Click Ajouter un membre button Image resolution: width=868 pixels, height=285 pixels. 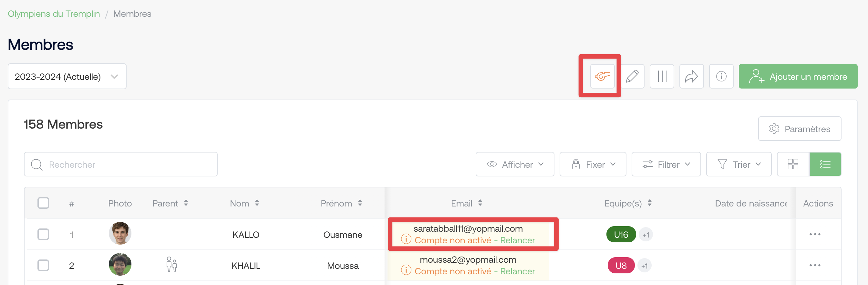pos(798,76)
